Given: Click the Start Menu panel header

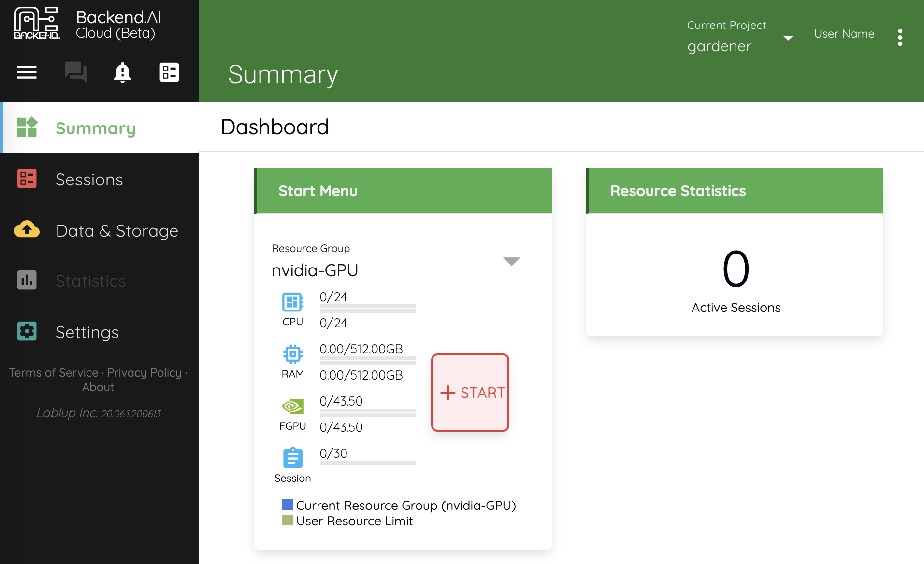Looking at the screenshot, I should (x=403, y=191).
